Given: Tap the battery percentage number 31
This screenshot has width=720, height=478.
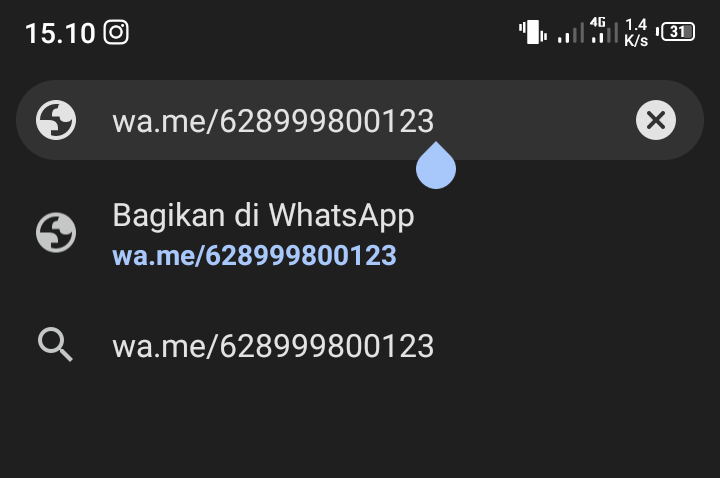Looking at the screenshot, I should coord(677,32).
